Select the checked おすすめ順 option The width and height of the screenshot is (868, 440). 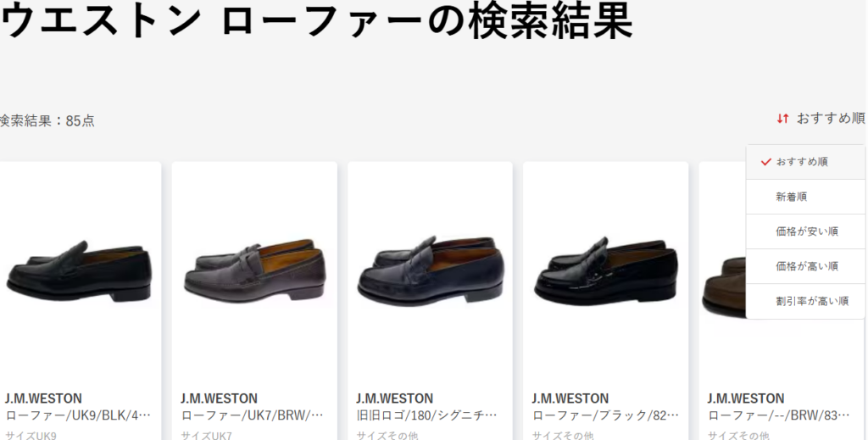pos(805,162)
